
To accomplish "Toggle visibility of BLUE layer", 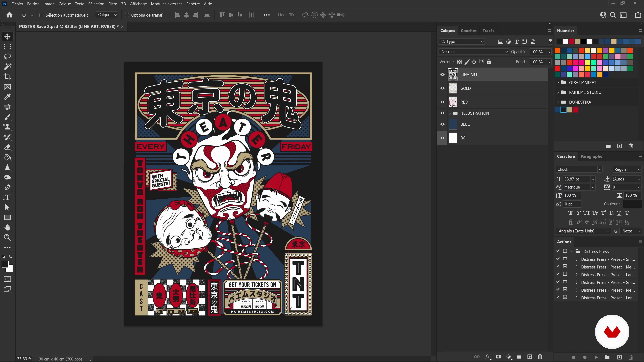I will pyautogui.click(x=443, y=124).
